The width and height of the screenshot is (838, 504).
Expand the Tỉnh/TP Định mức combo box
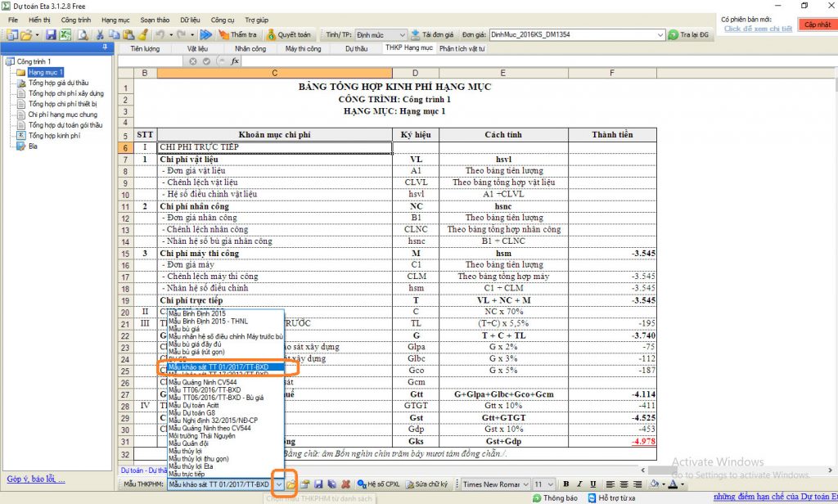402,35
